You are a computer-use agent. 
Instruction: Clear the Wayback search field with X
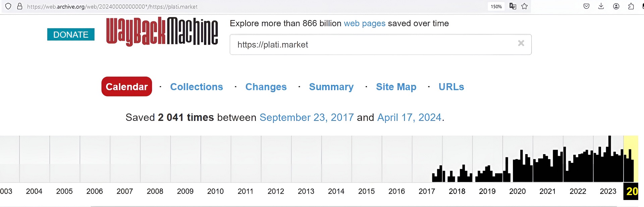[521, 43]
